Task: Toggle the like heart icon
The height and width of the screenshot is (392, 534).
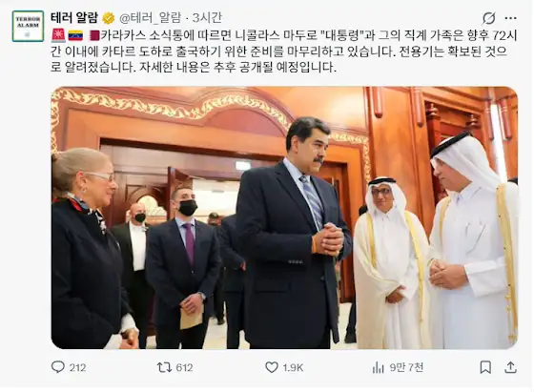Action: [272, 367]
